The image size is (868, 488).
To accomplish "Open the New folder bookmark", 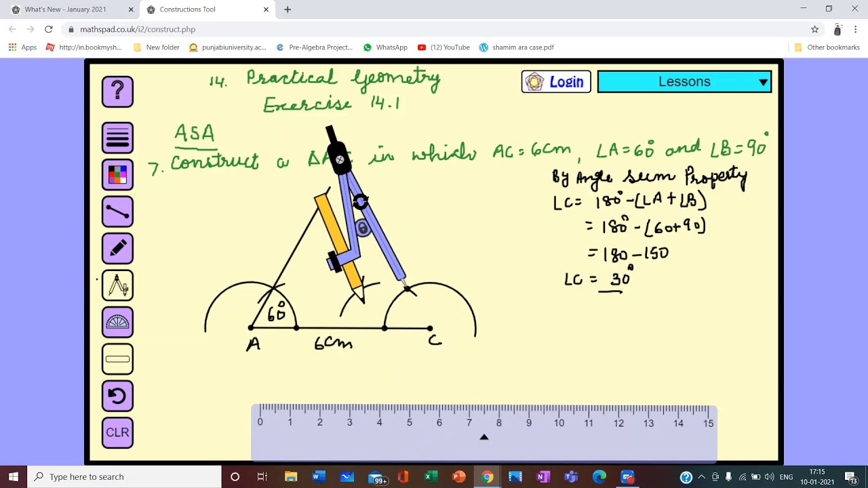I will (156, 47).
